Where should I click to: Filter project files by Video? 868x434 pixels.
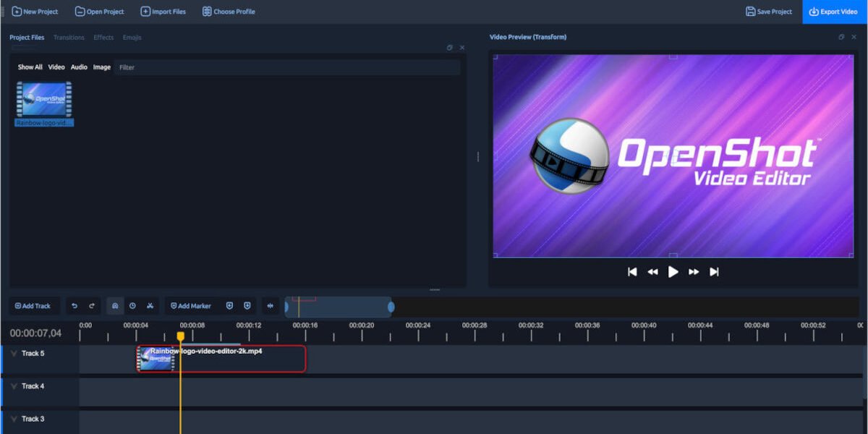click(x=56, y=67)
